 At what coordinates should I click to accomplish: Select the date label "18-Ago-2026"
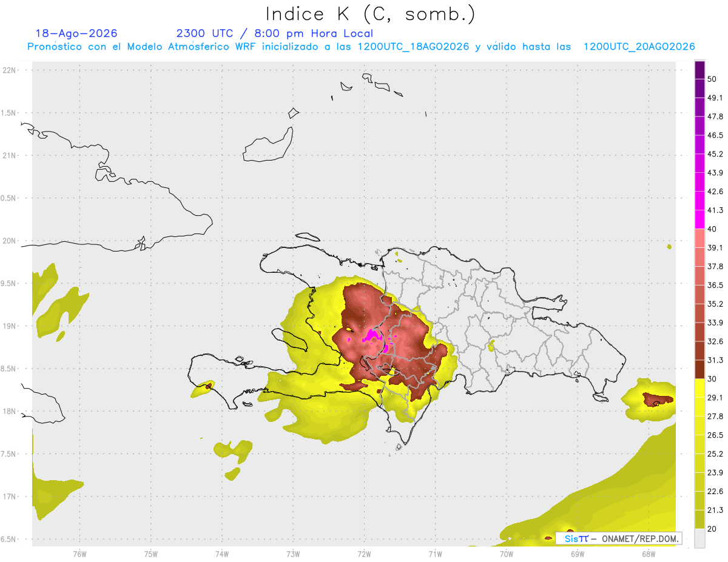[x=76, y=33]
